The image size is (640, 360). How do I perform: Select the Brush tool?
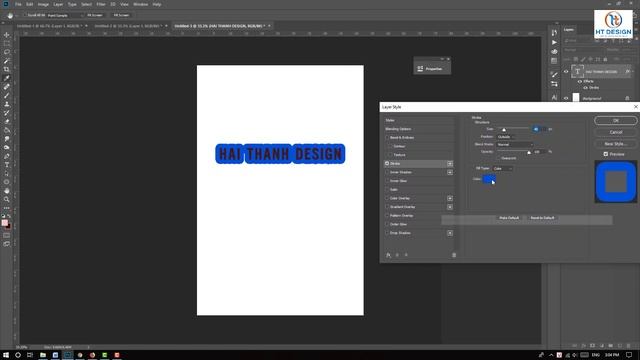click(7, 96)
